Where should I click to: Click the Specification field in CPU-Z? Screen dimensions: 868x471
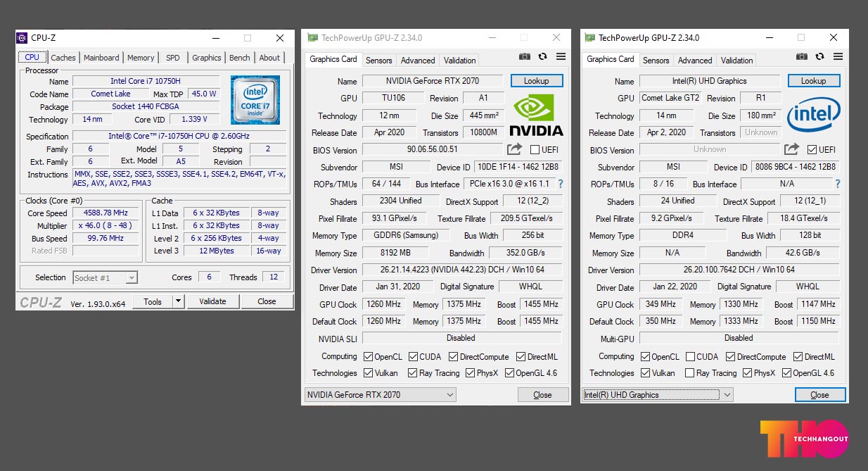tap(179, 136)
